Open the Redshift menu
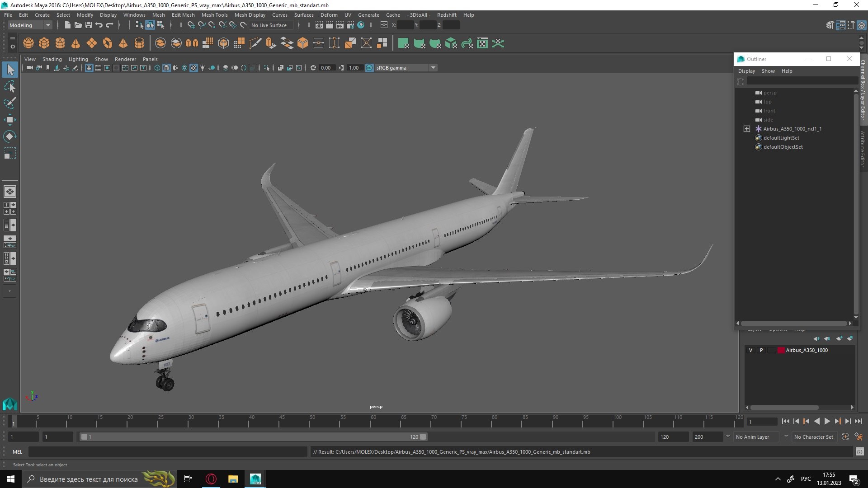This screenshot has width=868, height=488. pos(447,15)
